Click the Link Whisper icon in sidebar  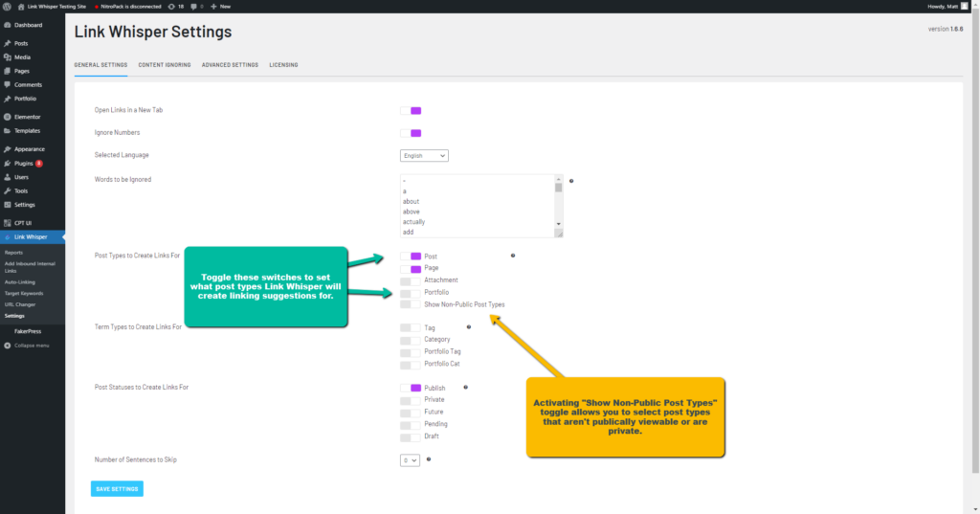(8, 237)
